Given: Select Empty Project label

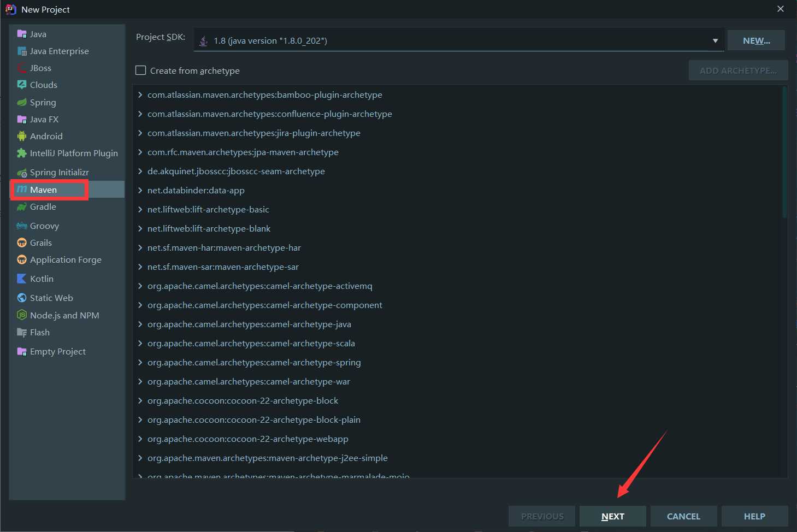Looking at the screenshot, I should click(x=58, y=351).
